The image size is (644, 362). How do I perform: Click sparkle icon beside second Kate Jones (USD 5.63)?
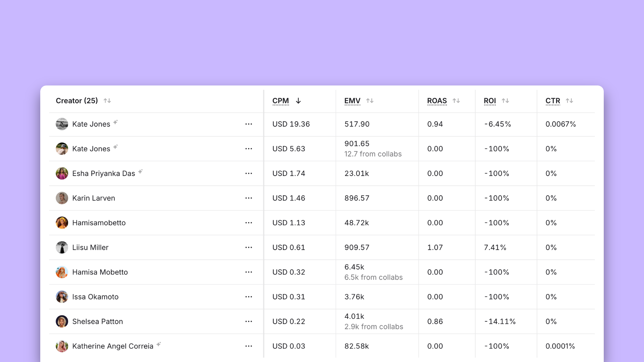point(115,147)
